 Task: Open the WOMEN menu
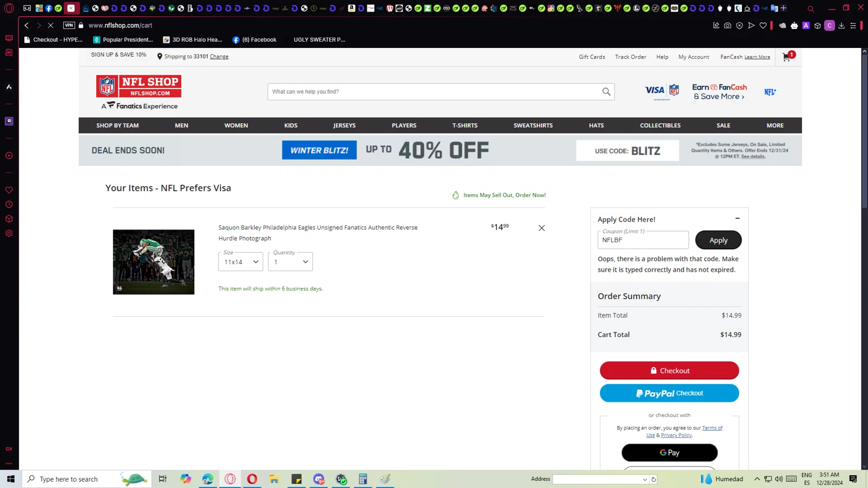(x=236, y=125)
